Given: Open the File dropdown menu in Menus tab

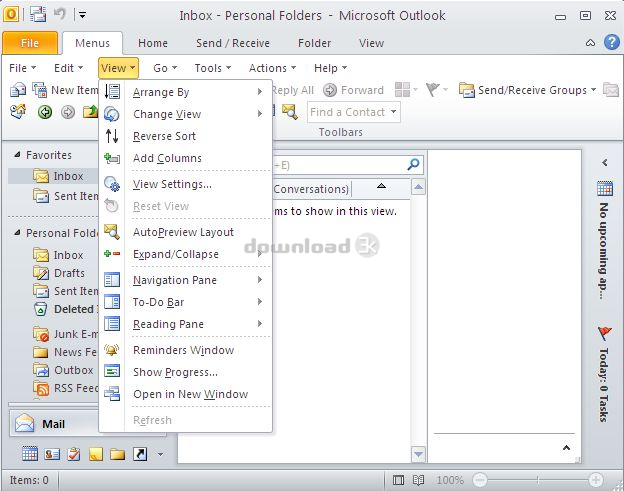Looking at the screenshot, I should pyautogui.click(x=23, y=68).
